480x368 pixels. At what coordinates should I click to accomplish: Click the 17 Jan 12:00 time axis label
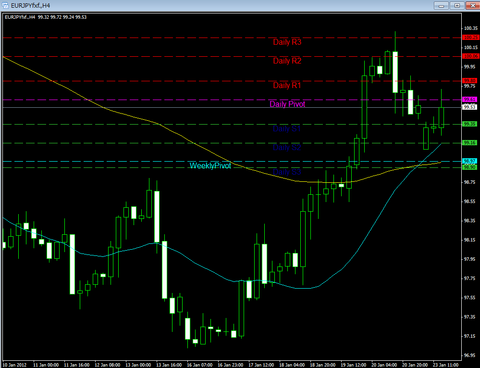pos(261,365)
